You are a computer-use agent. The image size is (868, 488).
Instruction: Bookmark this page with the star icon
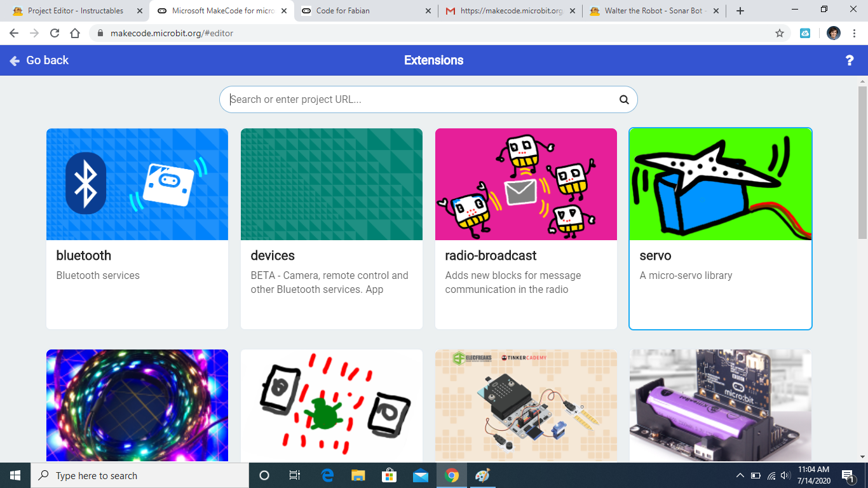[780, 33]
